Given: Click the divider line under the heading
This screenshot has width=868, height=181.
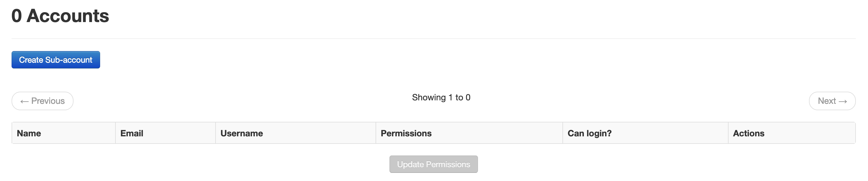Looking at the screenshot, I should [433, 39].
